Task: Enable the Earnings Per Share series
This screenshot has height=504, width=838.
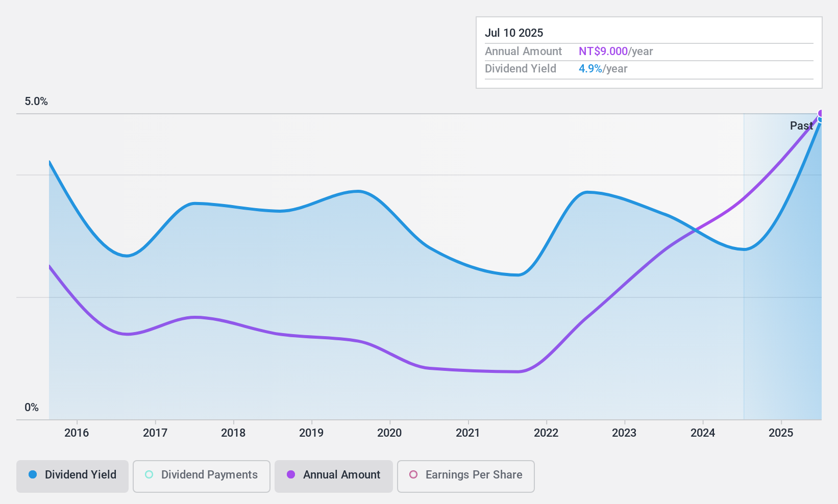Action: coord(466,476)
